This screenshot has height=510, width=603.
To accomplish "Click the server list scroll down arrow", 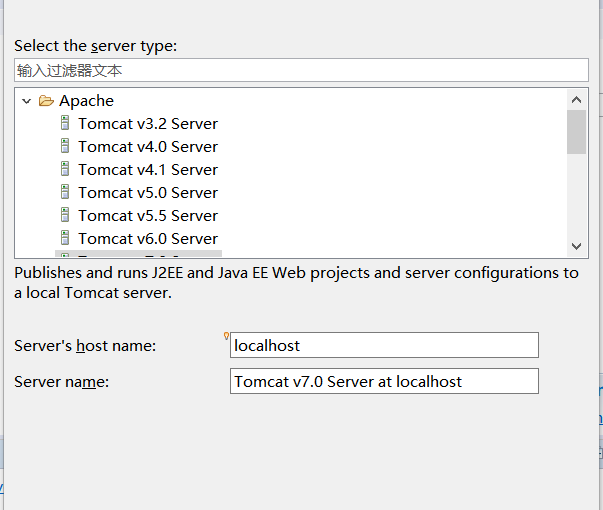I will (576, 246).
